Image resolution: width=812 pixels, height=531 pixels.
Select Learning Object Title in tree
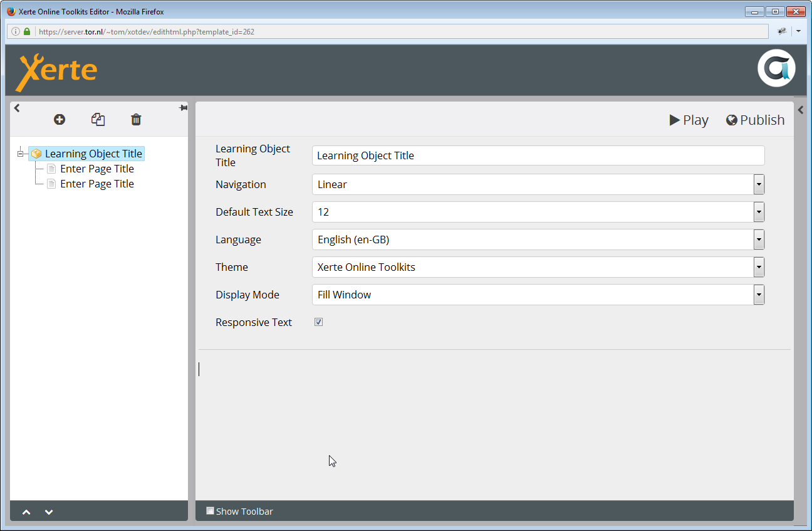coord(93,154)
